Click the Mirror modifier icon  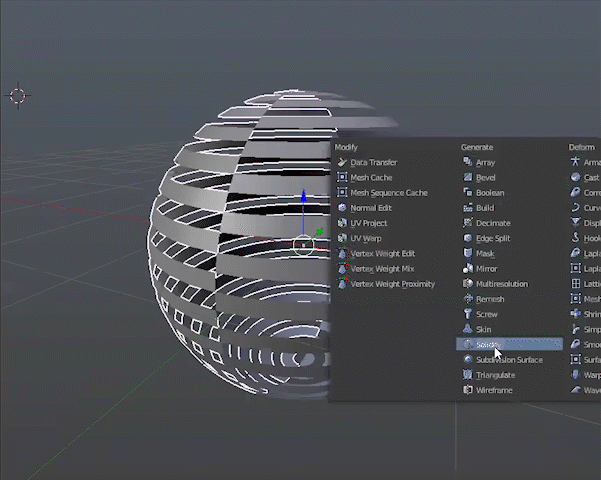tap(468, 269)
